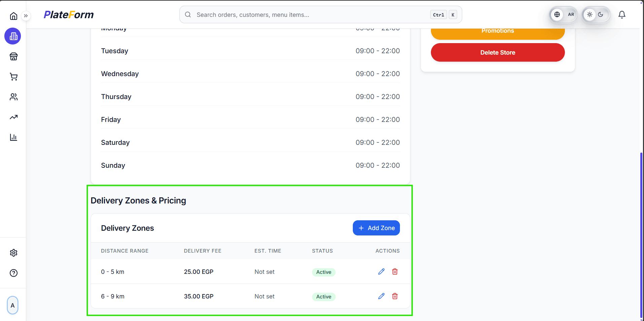This screenshot has width=644, height=321.
Task: Click the stores building icon in sidebar
Action: [x=13, y=36]
